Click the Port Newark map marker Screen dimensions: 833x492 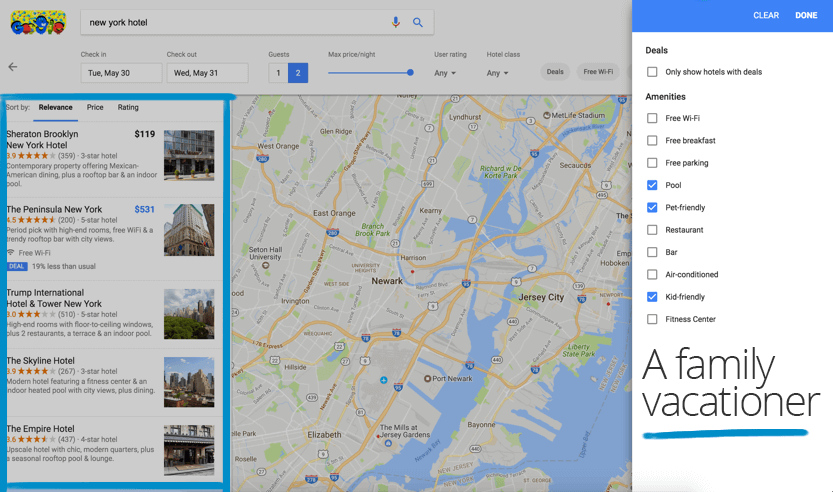click(427, 378)
